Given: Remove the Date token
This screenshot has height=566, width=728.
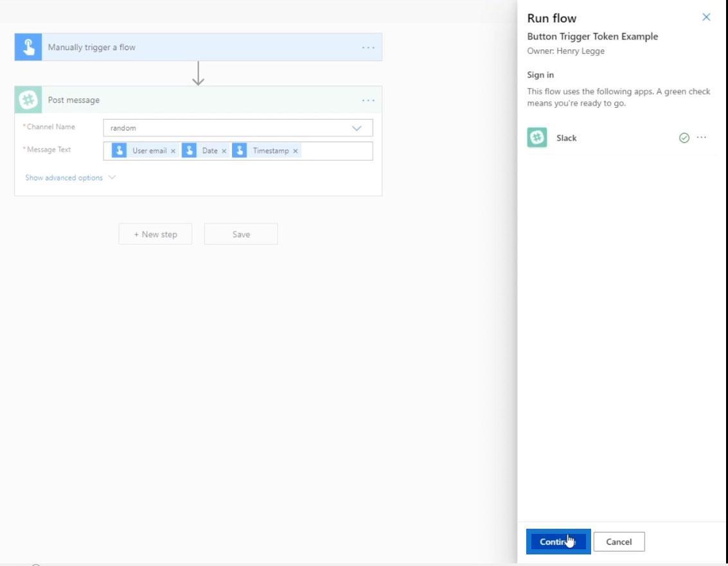Looking at the screenshot, I should pyautogui.click(x=224, y=151).
